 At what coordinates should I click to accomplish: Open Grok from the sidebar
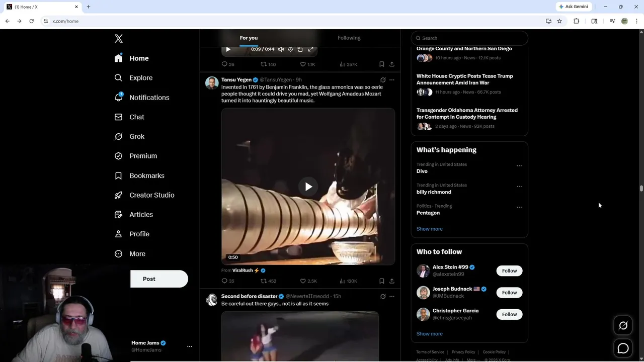coord(129,137)
